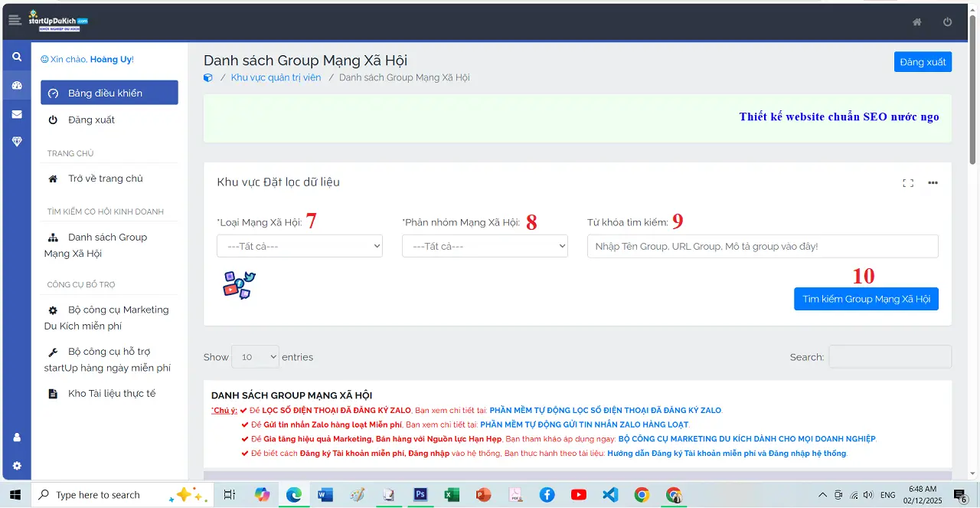Click the dashboard gauge icon in sidebar
The image size is (980, 508).
point(16,85)
